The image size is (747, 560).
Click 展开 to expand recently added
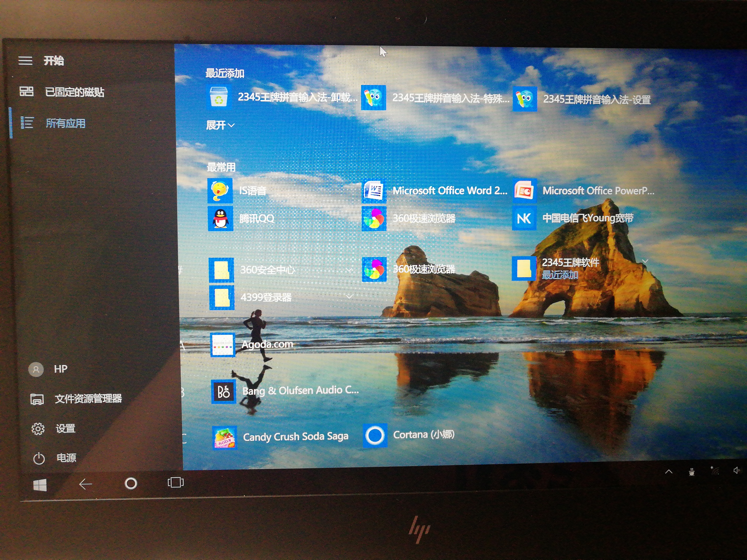click(220, 125)
